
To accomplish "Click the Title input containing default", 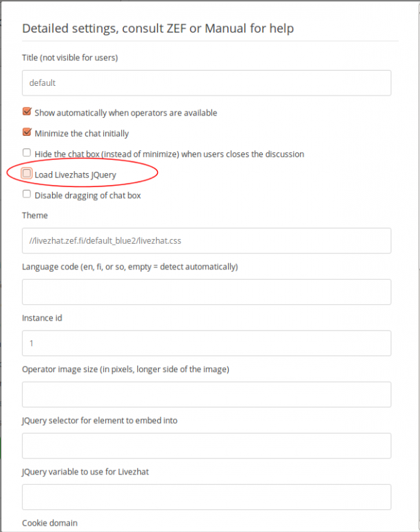I will pyautogui.click(x=207, y=83).
